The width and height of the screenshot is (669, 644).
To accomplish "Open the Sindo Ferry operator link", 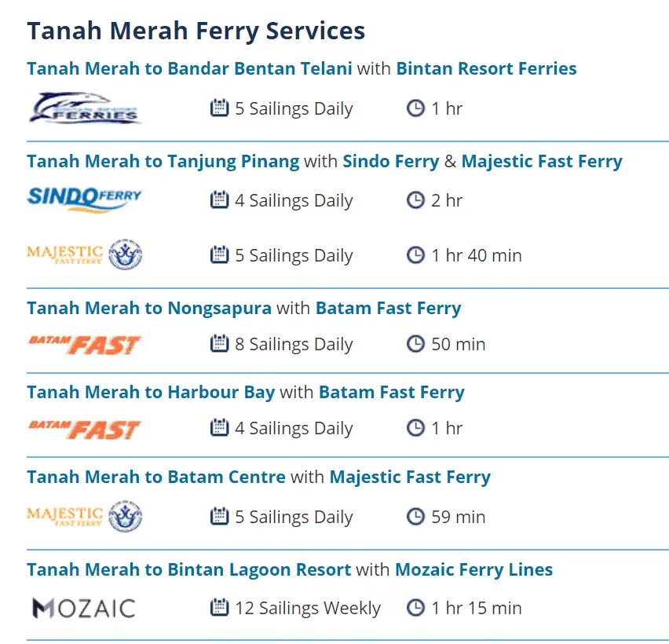I will pos(391,161).
